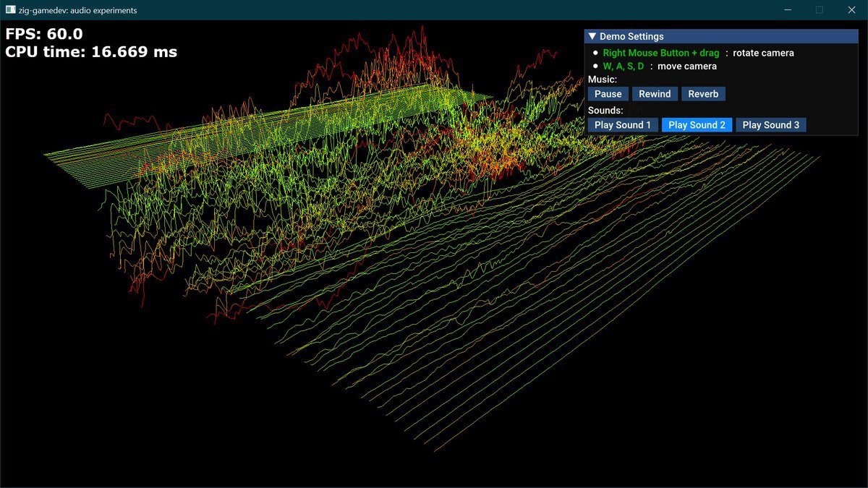Collapse the Demo Settings panel triangle

(x=592, y=37)
